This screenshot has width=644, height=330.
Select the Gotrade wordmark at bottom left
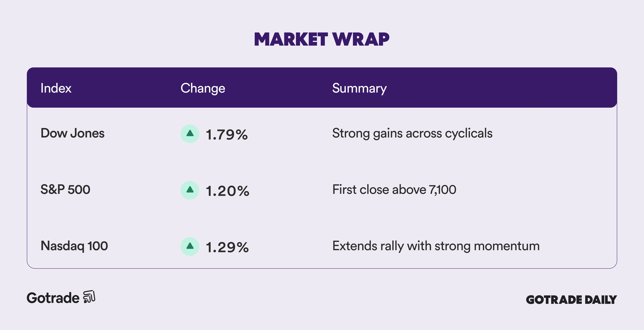click(53, 298)
